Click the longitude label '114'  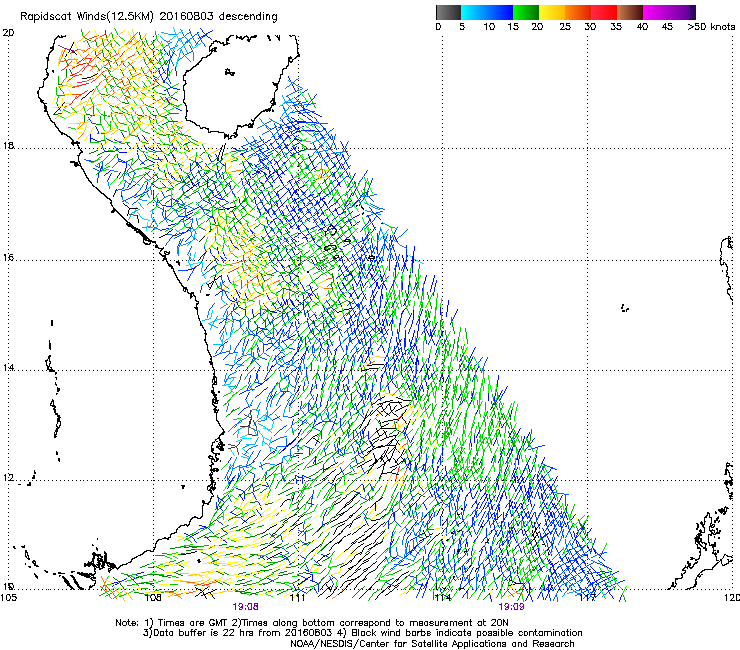[442, 598]
